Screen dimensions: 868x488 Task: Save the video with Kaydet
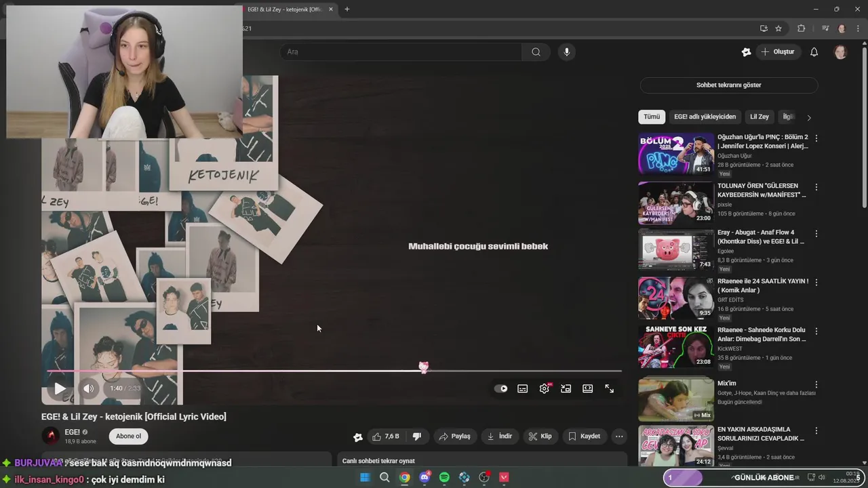(584, 436)
